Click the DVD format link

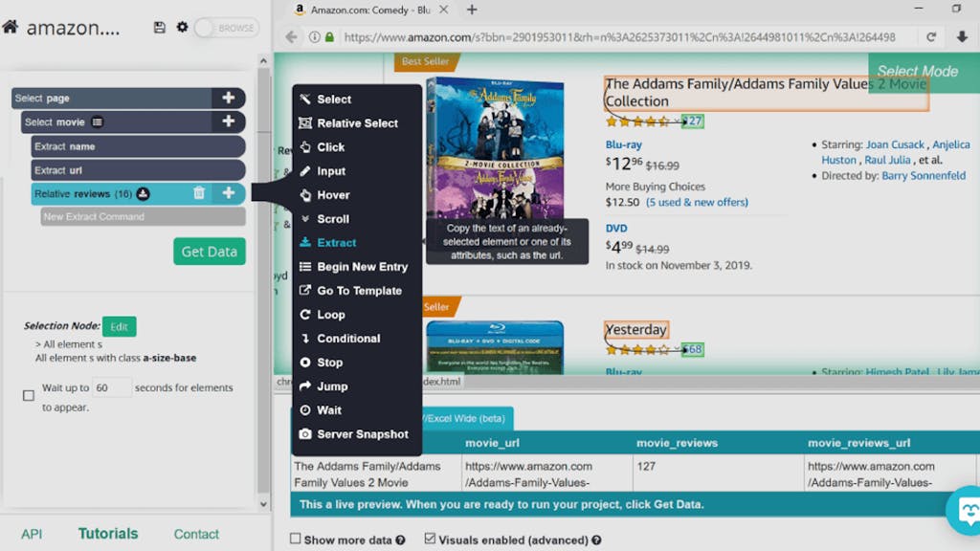[x=616, y=228]
